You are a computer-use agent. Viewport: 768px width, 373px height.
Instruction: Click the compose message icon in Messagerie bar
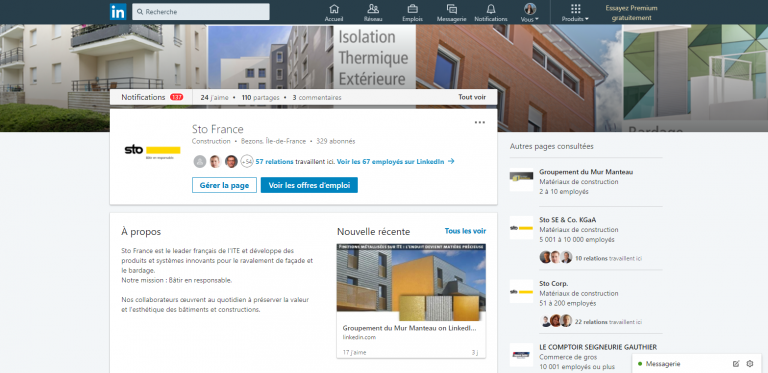click(736, 364)
